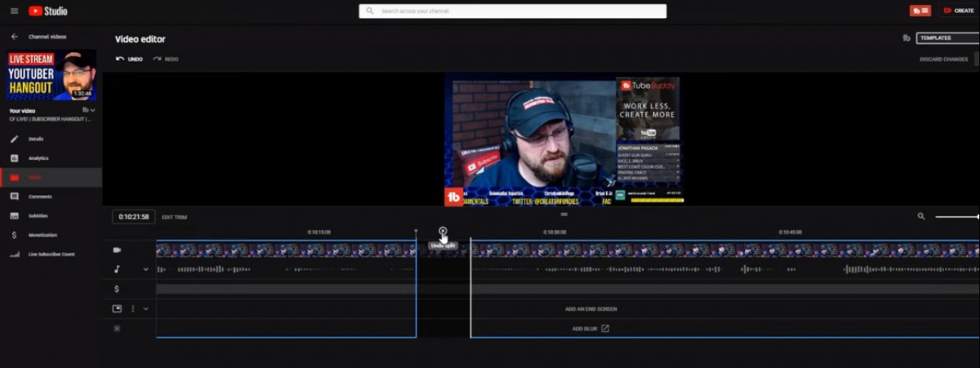Open the Live Stream YouTuber Hangout thumbnail
The image size is (980, 368).
coord(51,75)
